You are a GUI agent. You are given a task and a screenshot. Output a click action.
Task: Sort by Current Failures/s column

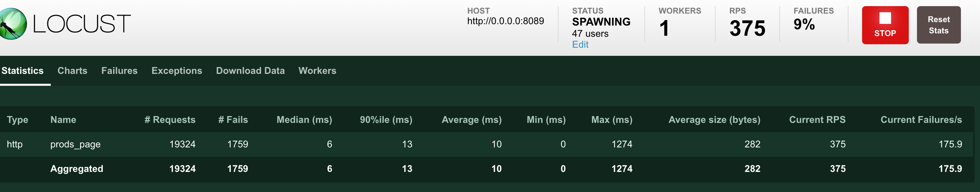[921, 120]
